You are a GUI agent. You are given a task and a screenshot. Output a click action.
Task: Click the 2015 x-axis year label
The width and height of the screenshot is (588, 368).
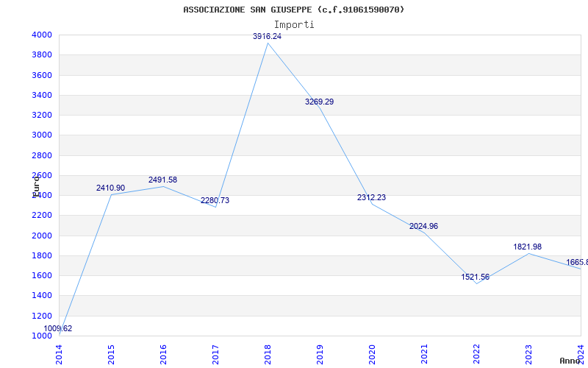tap(111, 354)
